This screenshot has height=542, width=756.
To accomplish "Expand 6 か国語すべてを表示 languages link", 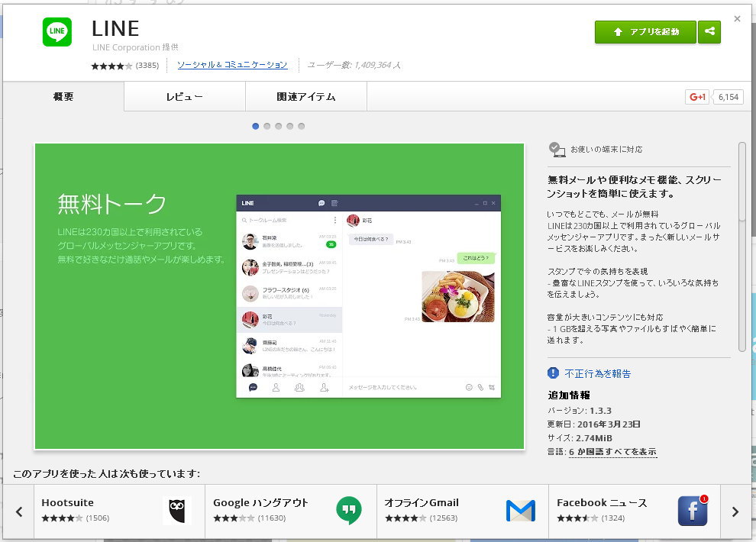I will pos(612,451).
